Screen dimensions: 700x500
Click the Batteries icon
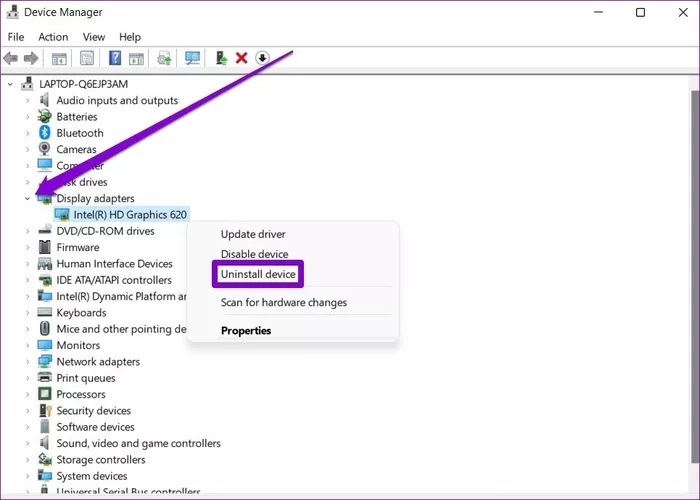[x=44, y=117]
